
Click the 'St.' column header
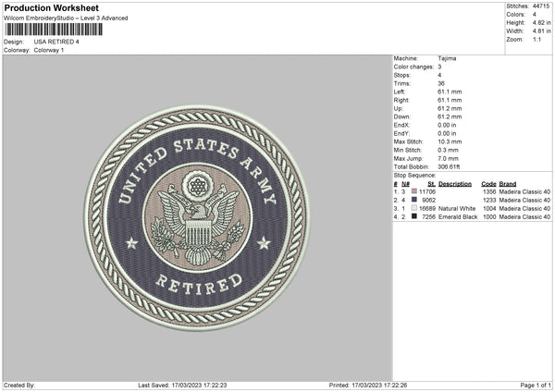point(431,184)
